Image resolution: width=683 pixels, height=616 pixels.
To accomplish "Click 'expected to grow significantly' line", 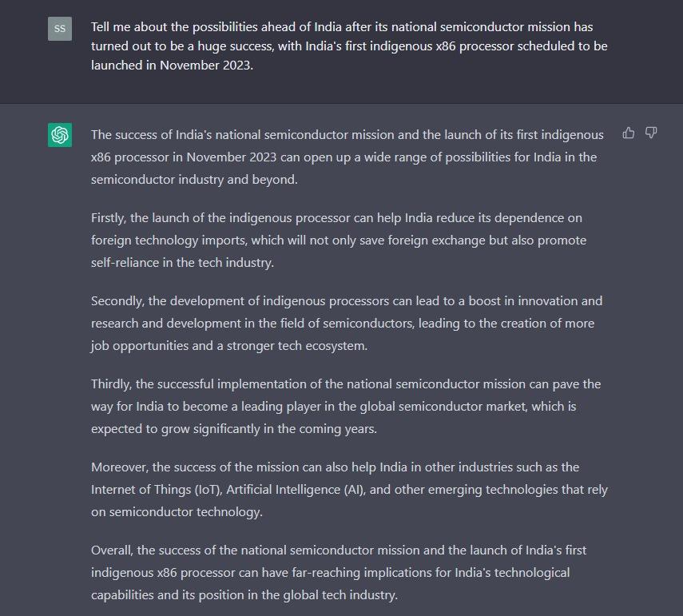I will [234, 429].
